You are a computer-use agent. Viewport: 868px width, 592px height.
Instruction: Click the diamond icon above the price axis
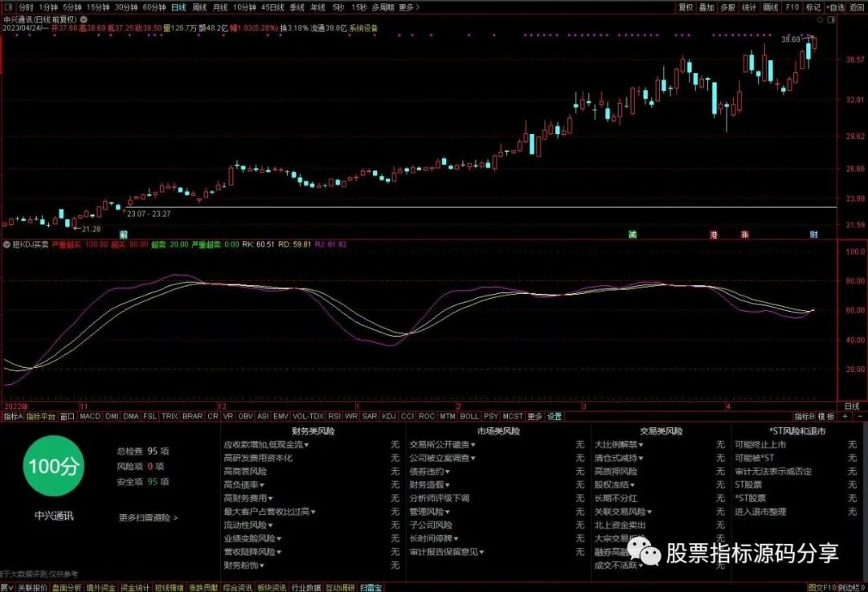tap(819, 20)
